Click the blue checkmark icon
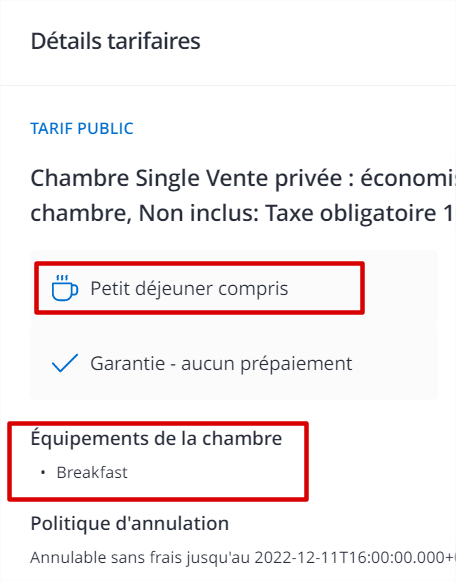Screen dimensions: 456x581 pos(65,363)
